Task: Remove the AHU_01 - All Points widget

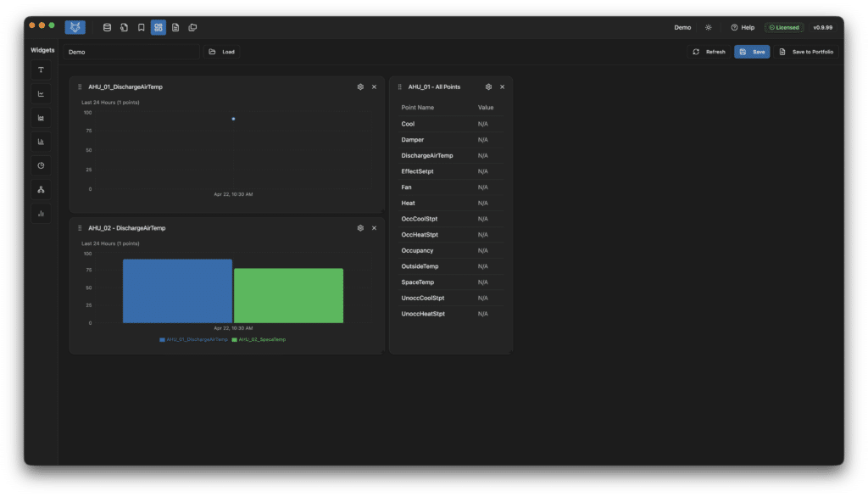Action: click(x=502, y=87)
